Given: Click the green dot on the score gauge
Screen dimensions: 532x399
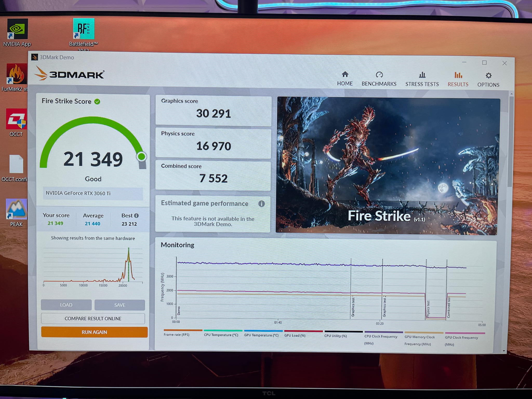Looking at the screenshot, I should (x=142, y=157).
